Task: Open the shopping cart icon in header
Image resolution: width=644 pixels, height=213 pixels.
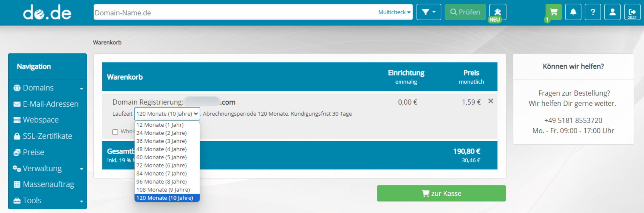Action: coord(553,12)
